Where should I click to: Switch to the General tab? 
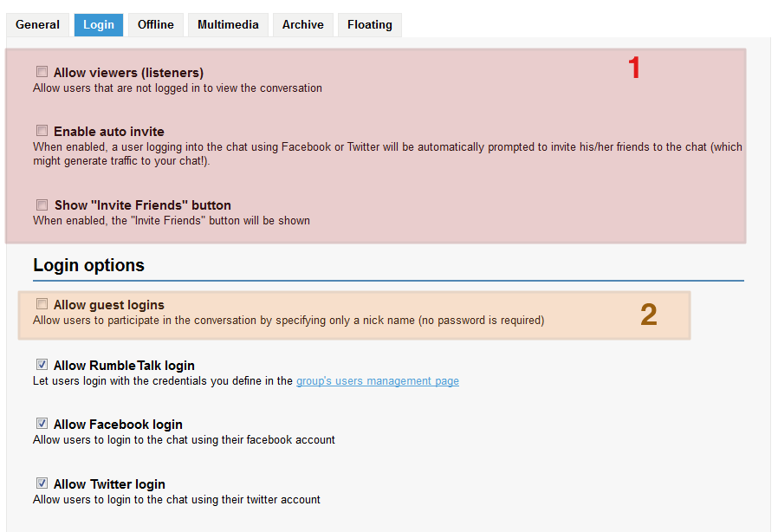tap(37, 24)
